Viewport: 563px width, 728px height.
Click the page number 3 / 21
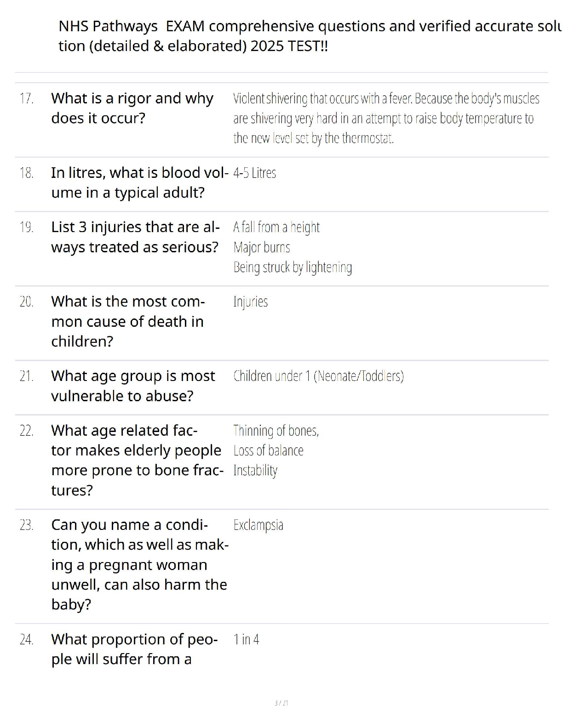(281, 703)
